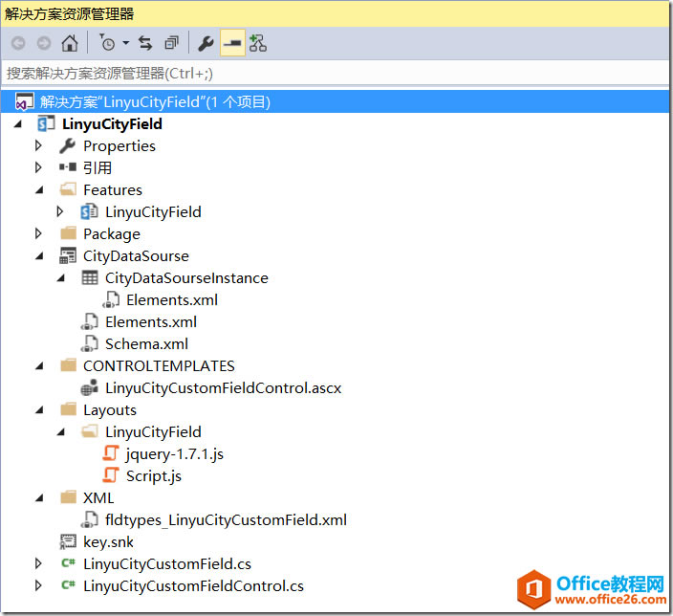Click the Script.js file icon
The image size is (673, 616).
(111, 475)
